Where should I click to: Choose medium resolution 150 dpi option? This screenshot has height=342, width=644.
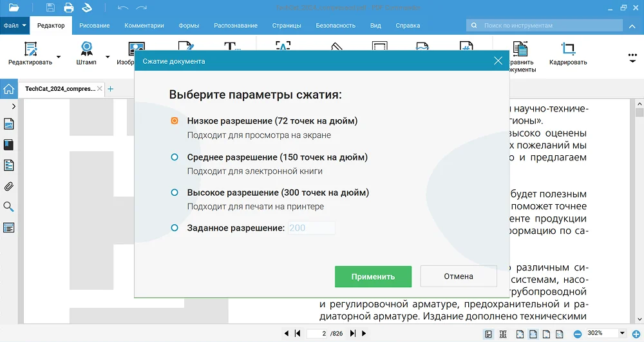click(174, 157)
